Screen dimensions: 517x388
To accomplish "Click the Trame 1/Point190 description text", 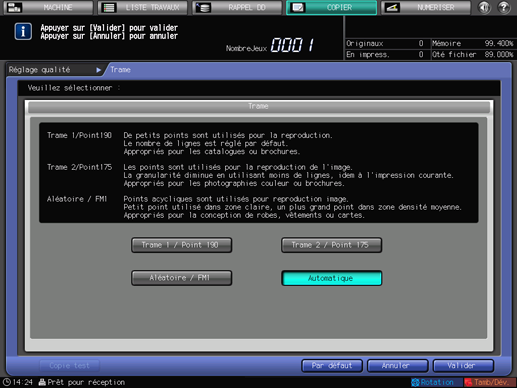I will [228, 143].
